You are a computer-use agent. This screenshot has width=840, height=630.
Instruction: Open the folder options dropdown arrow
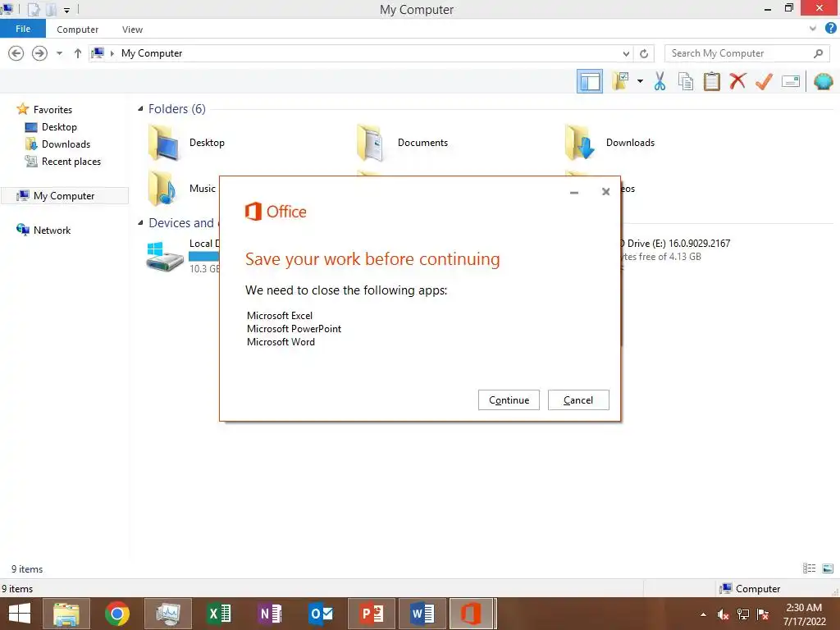point(640,81)
